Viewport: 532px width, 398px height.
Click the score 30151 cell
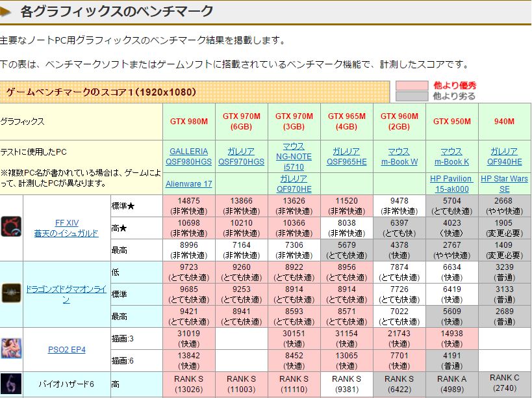294,338
